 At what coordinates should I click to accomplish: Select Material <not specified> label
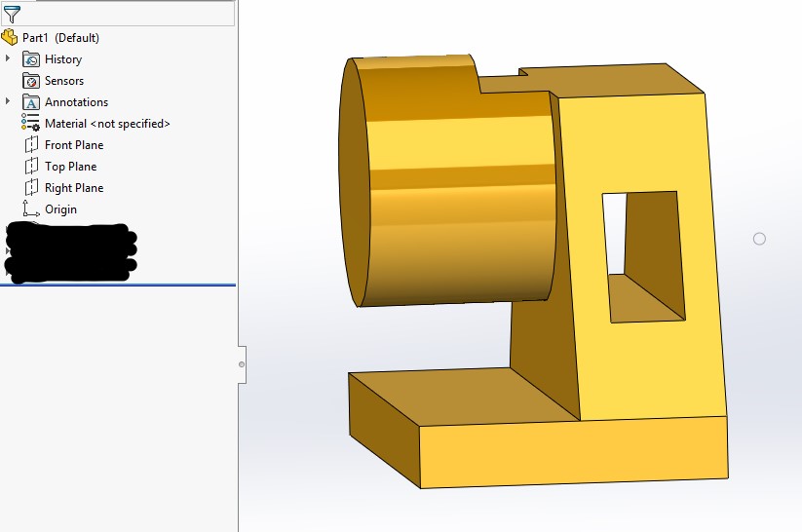pyautogui.click(x=107, y=124)
